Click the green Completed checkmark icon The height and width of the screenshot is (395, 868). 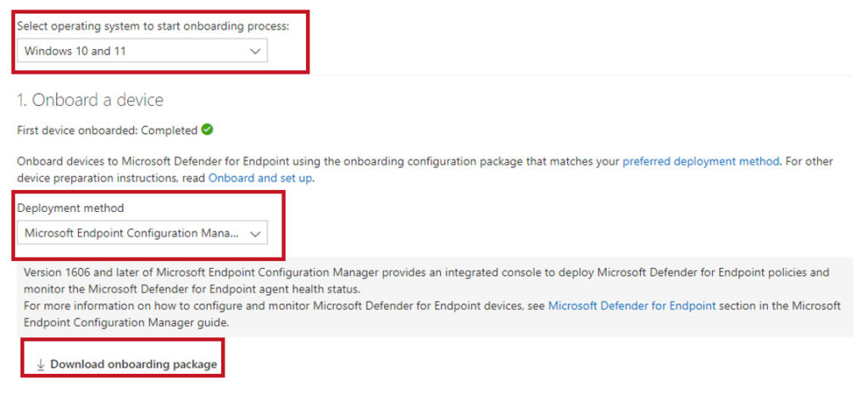pos(207,130)
